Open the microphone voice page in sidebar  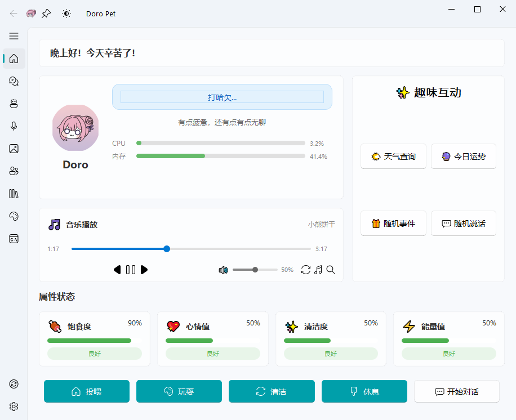pyautogui.click(x=14, y=126)
